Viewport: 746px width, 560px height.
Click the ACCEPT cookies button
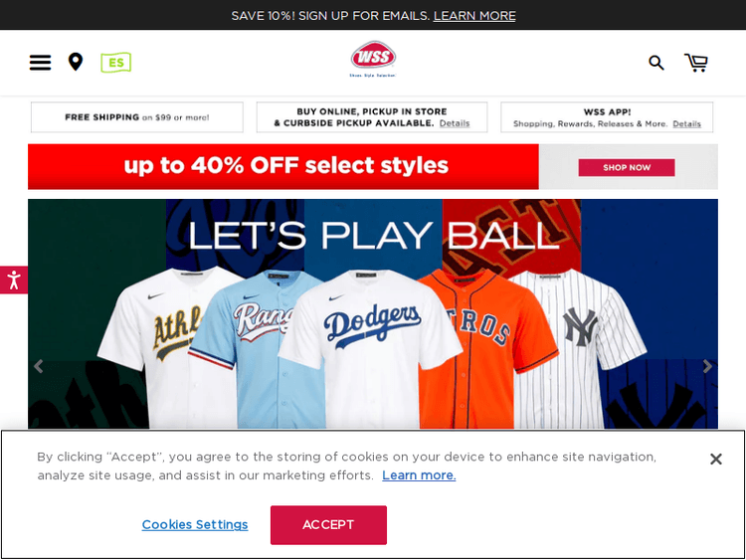point(328,525)
